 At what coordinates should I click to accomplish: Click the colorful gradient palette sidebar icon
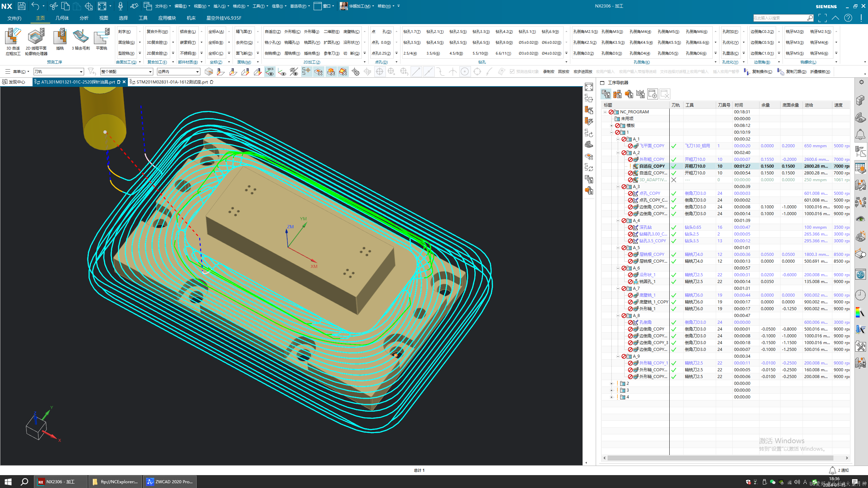coord(861,312)
